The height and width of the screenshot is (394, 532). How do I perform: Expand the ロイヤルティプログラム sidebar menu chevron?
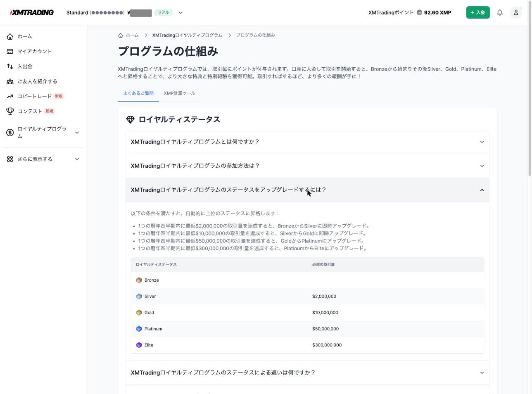click(x=77, y=133)
